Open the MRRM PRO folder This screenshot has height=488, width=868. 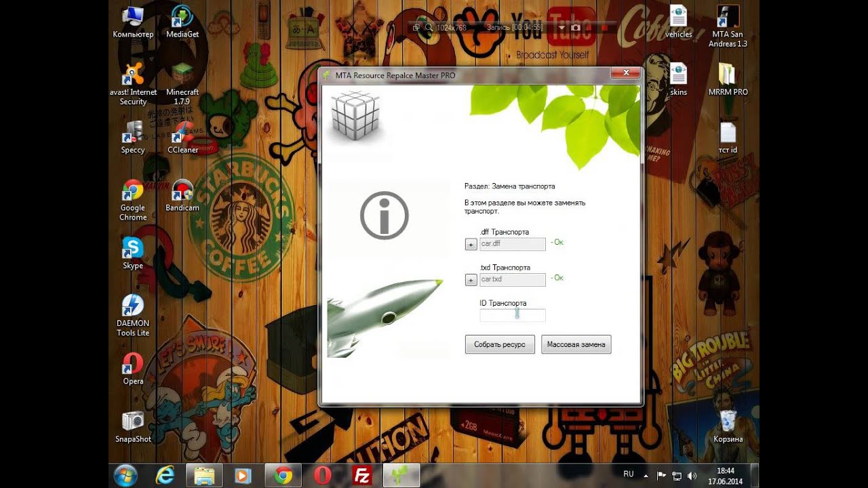[x=728, y=80]
